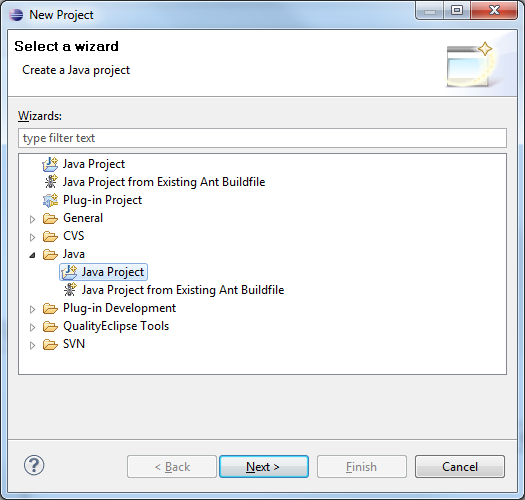
Task: Expand the SVN category arrow
Action: pos(32,345)
